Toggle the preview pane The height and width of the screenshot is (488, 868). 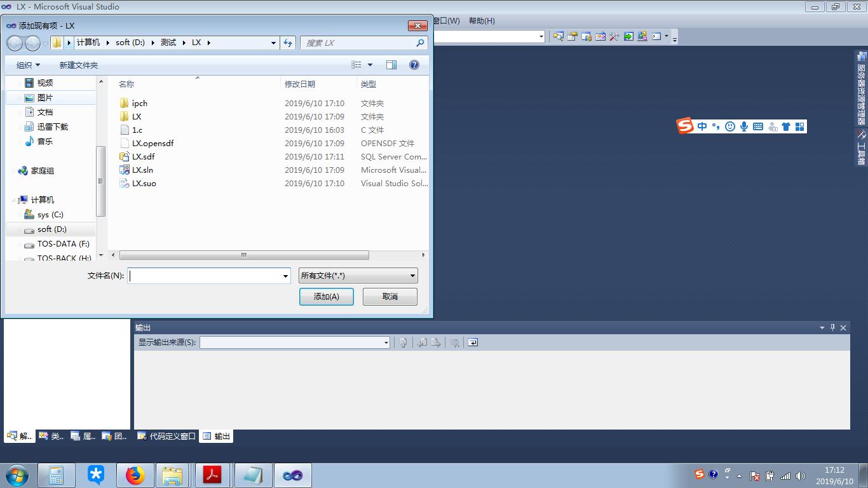391,65
